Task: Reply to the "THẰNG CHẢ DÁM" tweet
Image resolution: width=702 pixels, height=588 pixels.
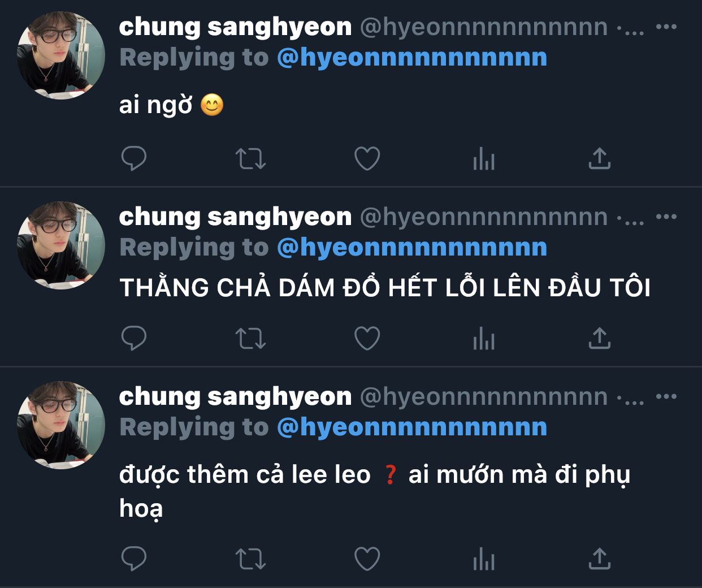Action: coord(134,338)
